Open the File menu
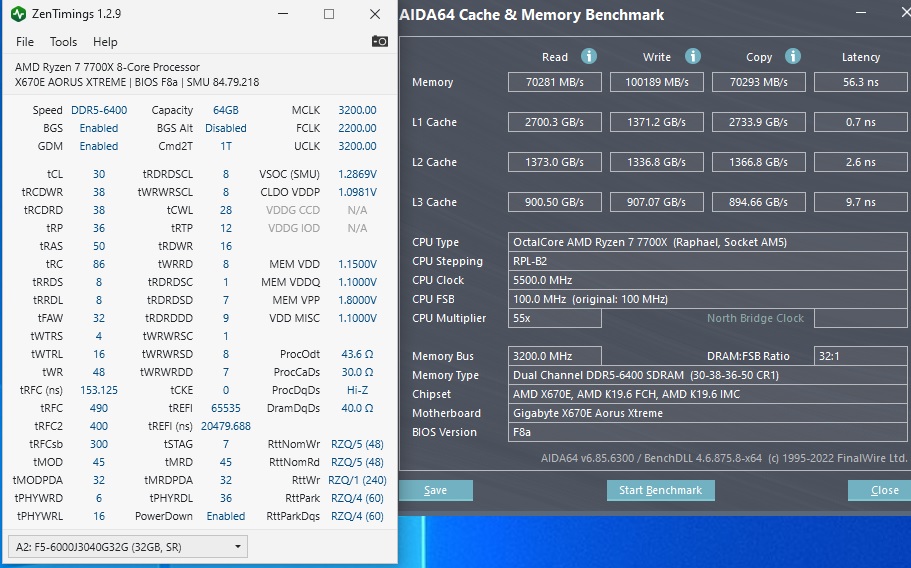The image size is (911, 568). pyautogui.click(x=25, y=42)
